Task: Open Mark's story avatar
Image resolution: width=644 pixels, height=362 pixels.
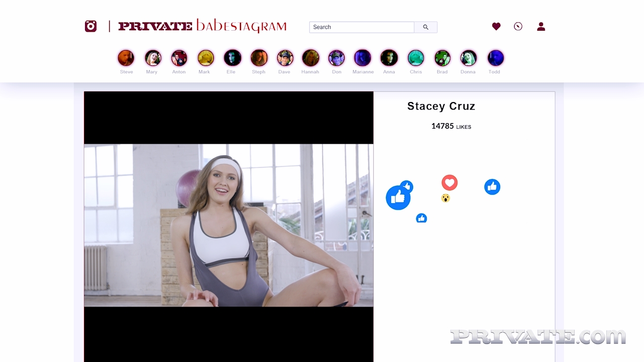Action: 206,58
